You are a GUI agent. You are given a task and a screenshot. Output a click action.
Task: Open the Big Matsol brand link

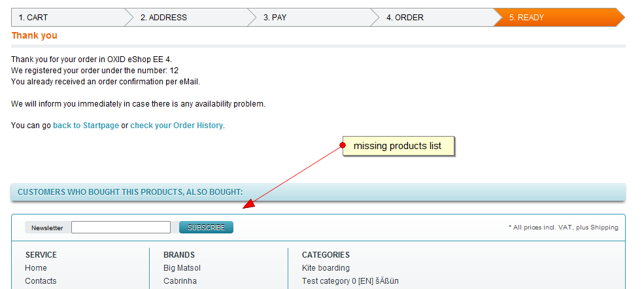(x=182, y=268)
